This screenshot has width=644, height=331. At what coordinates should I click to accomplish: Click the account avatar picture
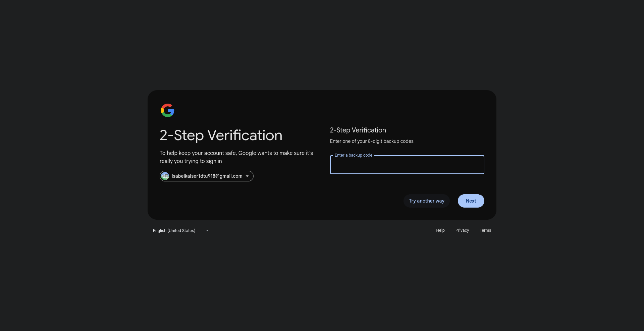tap(165, 176)
